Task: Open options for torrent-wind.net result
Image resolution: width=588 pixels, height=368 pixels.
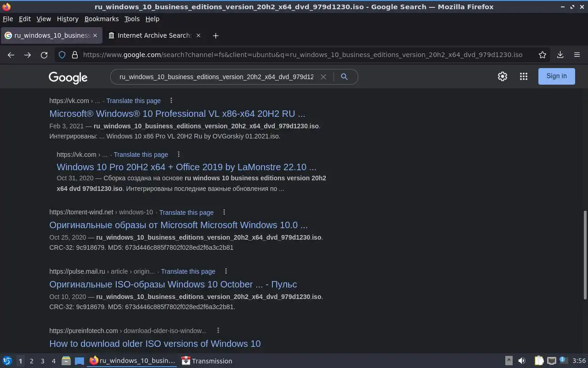Action: (x=224, y=212)
